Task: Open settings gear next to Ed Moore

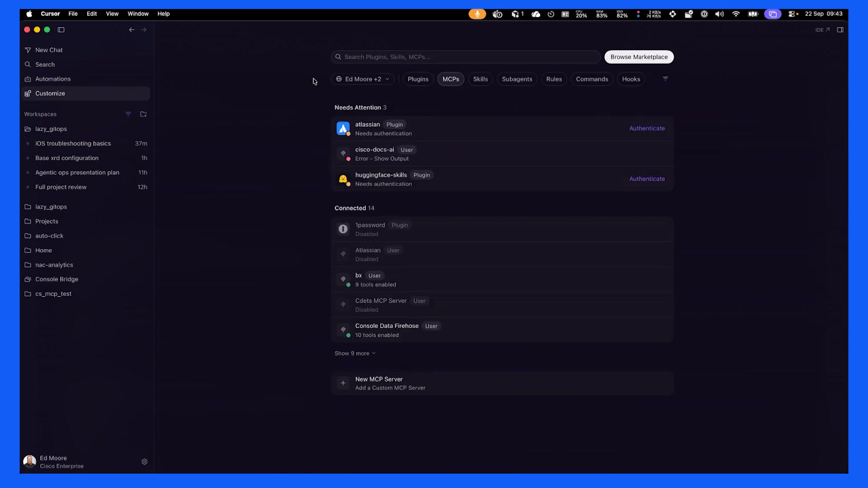Action: pyautogui.click(x=145, y=462)
